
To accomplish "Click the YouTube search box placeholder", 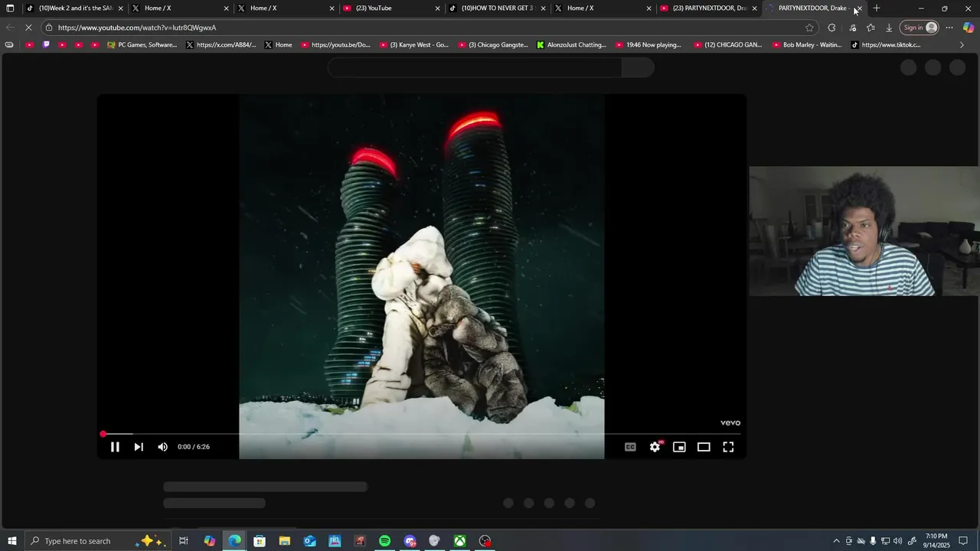I will click(x=475, y=67).
